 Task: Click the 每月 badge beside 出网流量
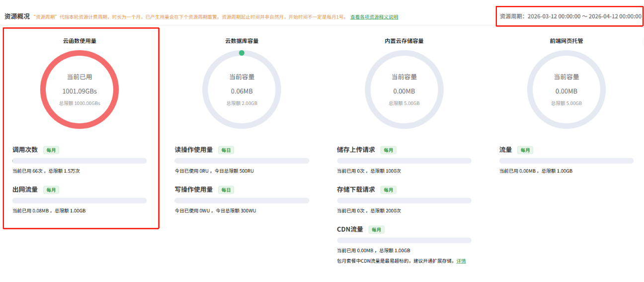[51, 190]
